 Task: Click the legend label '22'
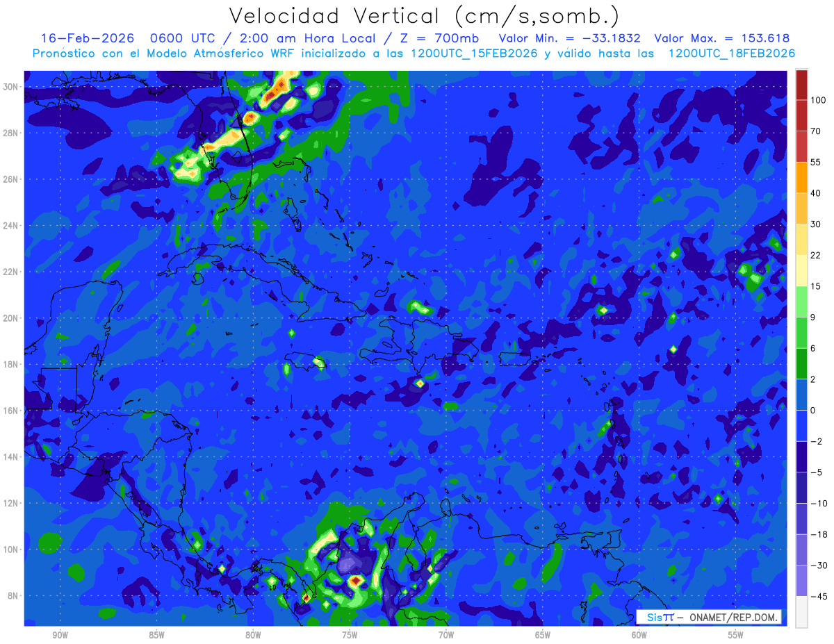coord(816,255)
